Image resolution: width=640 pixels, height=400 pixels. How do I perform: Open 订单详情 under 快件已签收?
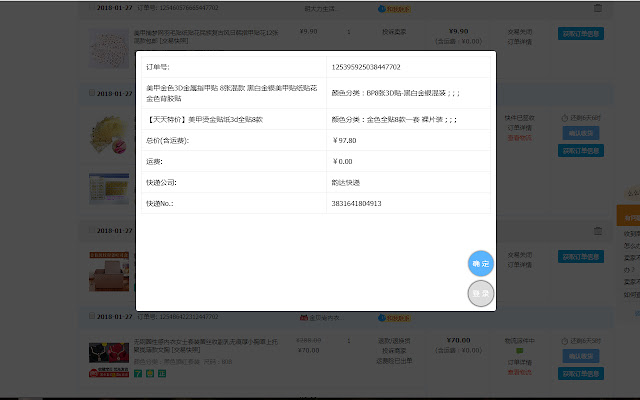coord(520,128)
